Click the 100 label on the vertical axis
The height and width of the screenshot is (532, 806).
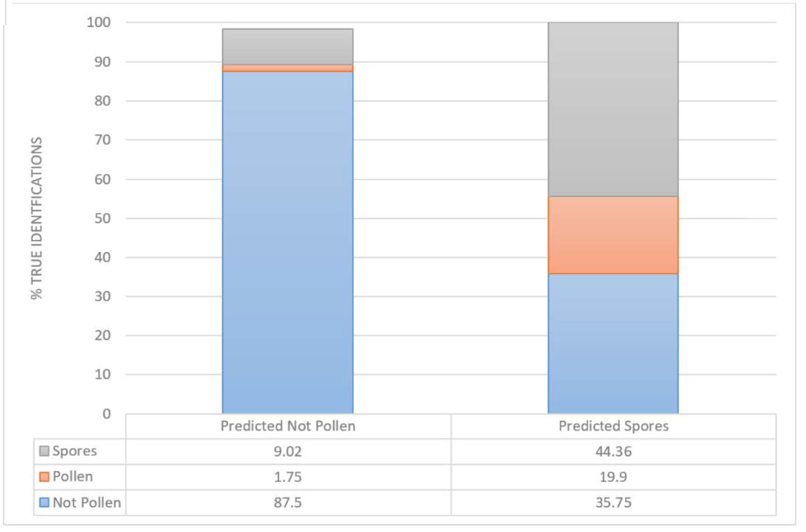pyautogui.click(x=99, y=23)
